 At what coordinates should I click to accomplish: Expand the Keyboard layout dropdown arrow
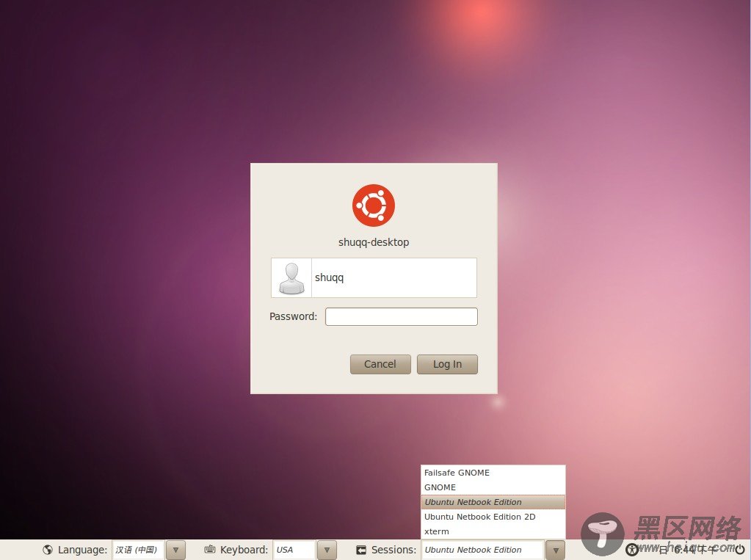(x=327, y=550)
